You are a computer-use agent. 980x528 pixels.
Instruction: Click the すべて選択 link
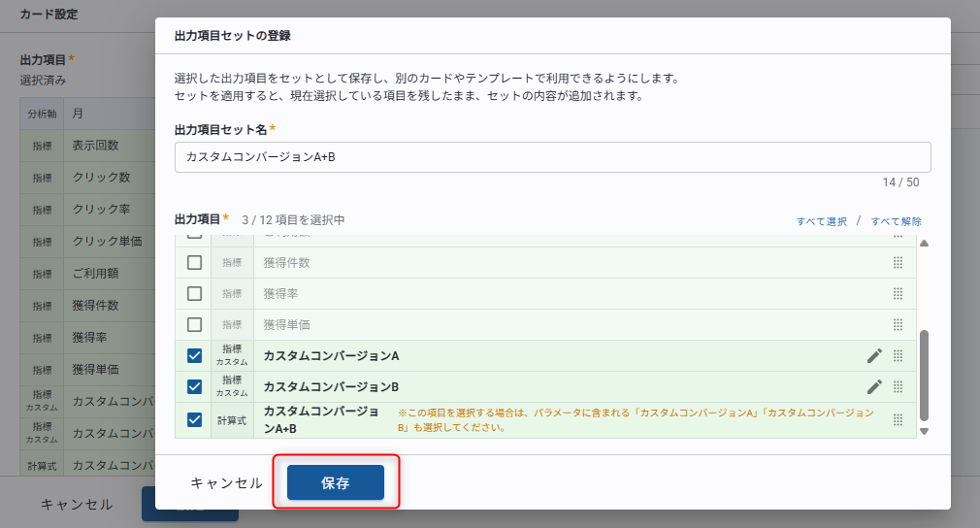click(821, 221)
